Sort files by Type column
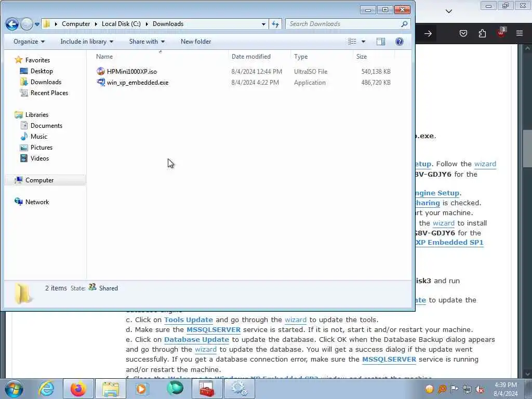Image resolution: width=532 pixels, height=399 pixels. pyautogui.click(x=321, y=56)
